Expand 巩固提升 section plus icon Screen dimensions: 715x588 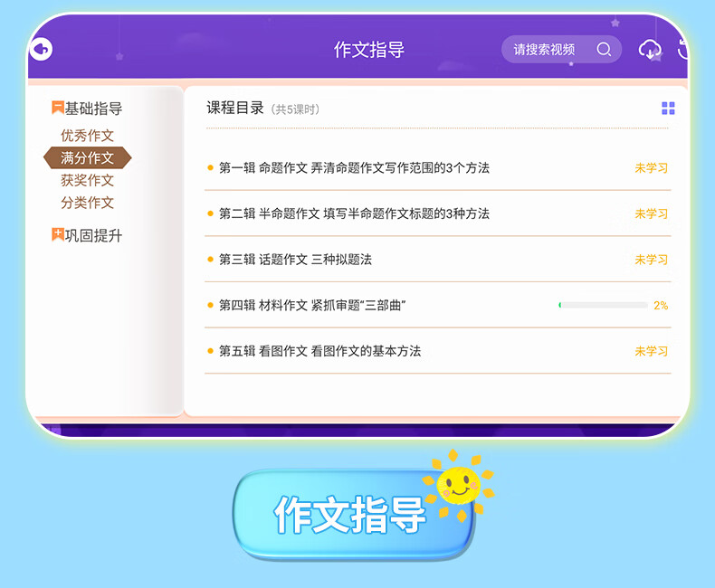coord(57,234)
